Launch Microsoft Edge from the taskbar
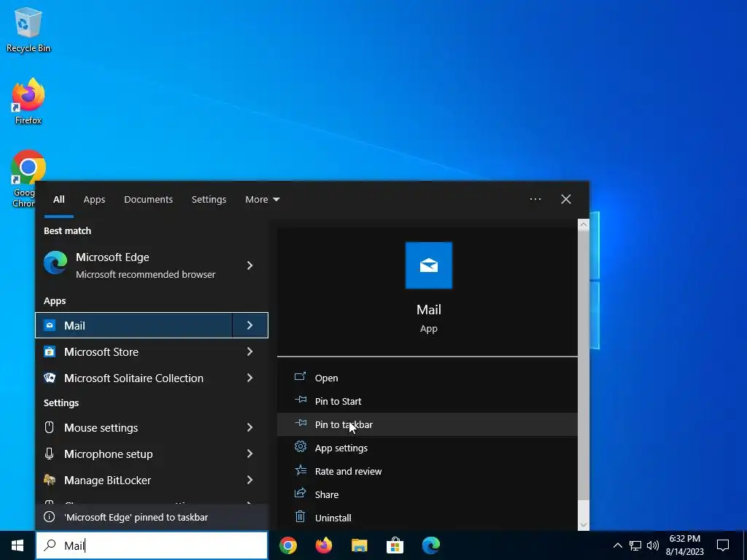The width and height of the screenshot is (747, 560). [x=430, y=545]
